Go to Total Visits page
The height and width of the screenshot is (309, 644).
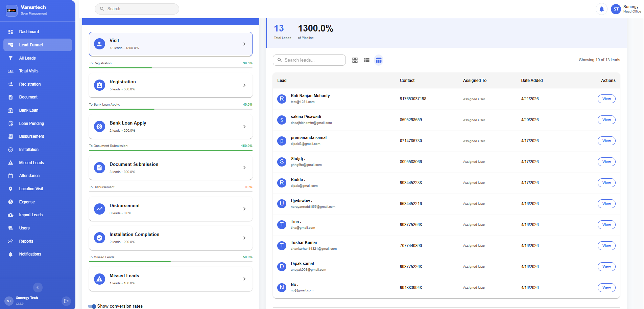tap(38, 71)
